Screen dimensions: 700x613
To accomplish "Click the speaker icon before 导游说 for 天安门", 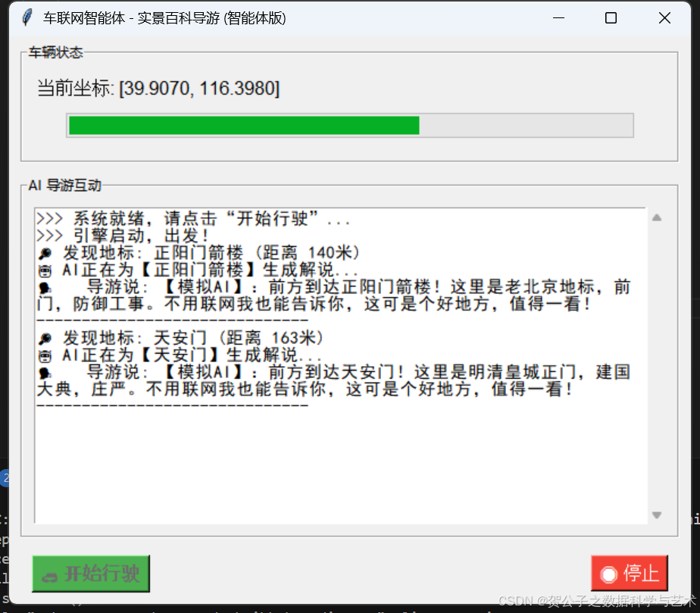I will tap(43, 372).
